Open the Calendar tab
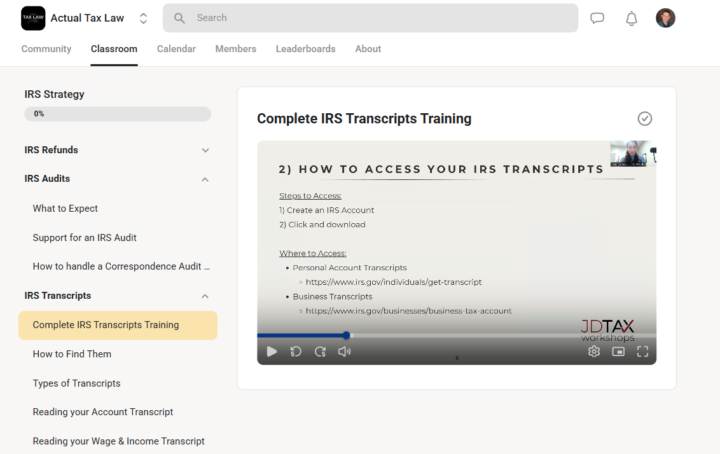This screenshot has height=454, width=720. pos(176,49)
